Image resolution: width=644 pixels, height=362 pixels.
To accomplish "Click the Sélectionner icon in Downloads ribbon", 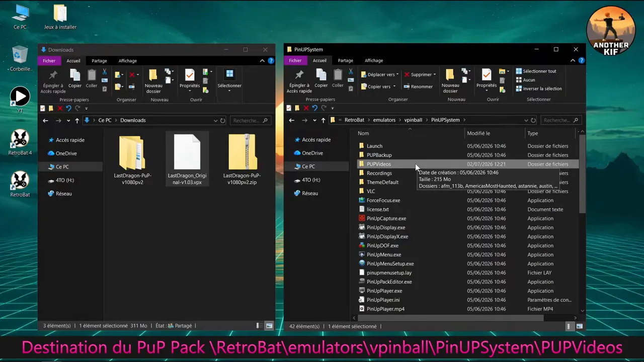I will click(229, 79).
